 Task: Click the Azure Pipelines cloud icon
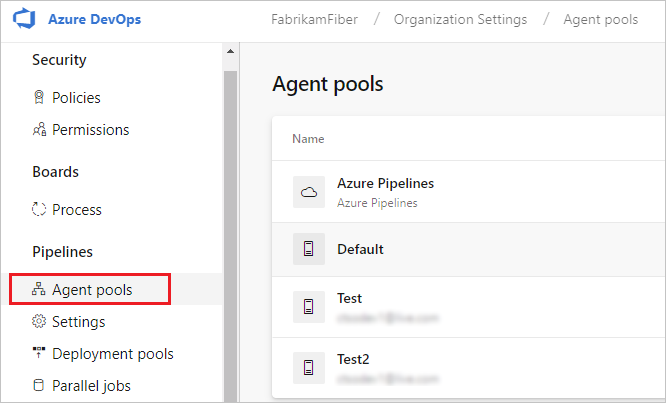(309, 193)
